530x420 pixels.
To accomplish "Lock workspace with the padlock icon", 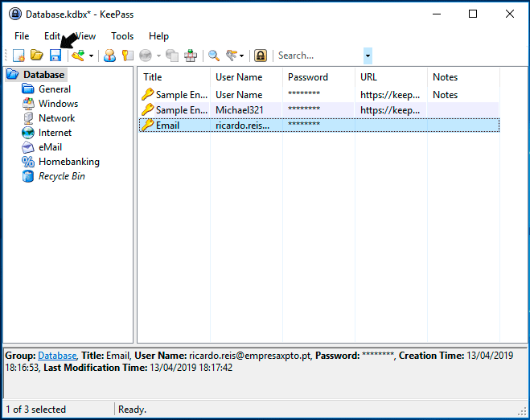I will click(261, 56).
